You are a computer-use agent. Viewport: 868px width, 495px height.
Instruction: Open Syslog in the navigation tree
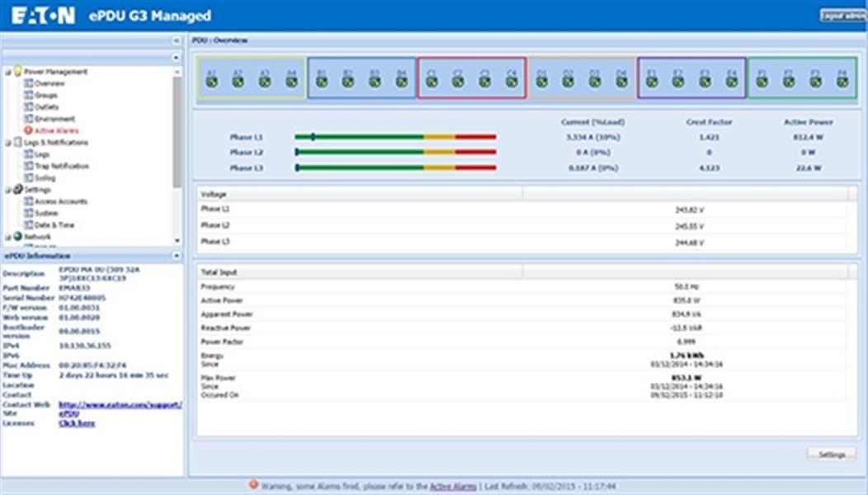tap(45, 177)
